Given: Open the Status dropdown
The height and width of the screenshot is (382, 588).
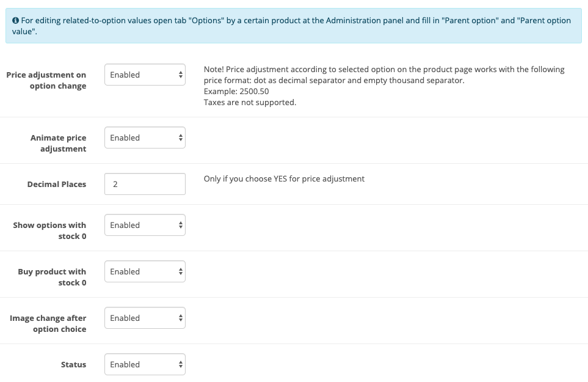Looking at the screenshot, I should click(145, 364).
